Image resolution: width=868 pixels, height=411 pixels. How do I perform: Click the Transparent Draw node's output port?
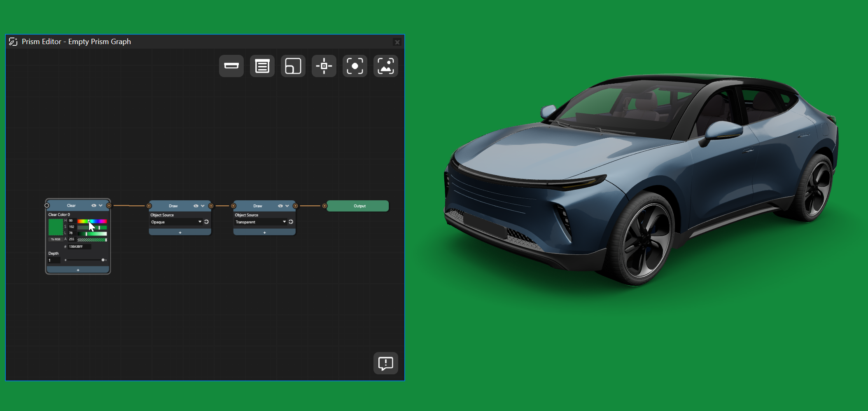tap(295, 206)
